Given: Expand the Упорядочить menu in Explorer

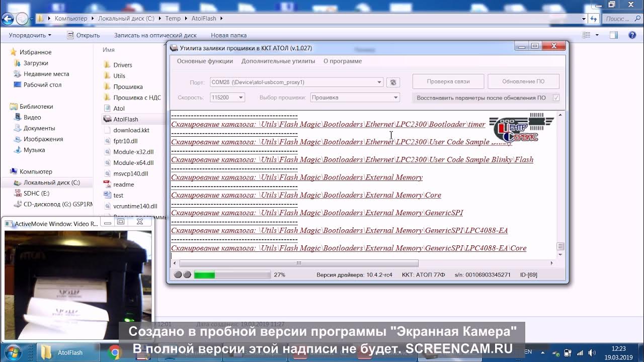Looking at the screenshot, I should click(30, 35).
